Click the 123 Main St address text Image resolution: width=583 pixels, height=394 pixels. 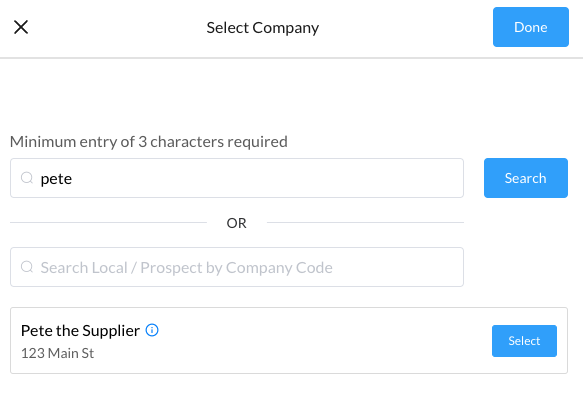tap(57, 353)
